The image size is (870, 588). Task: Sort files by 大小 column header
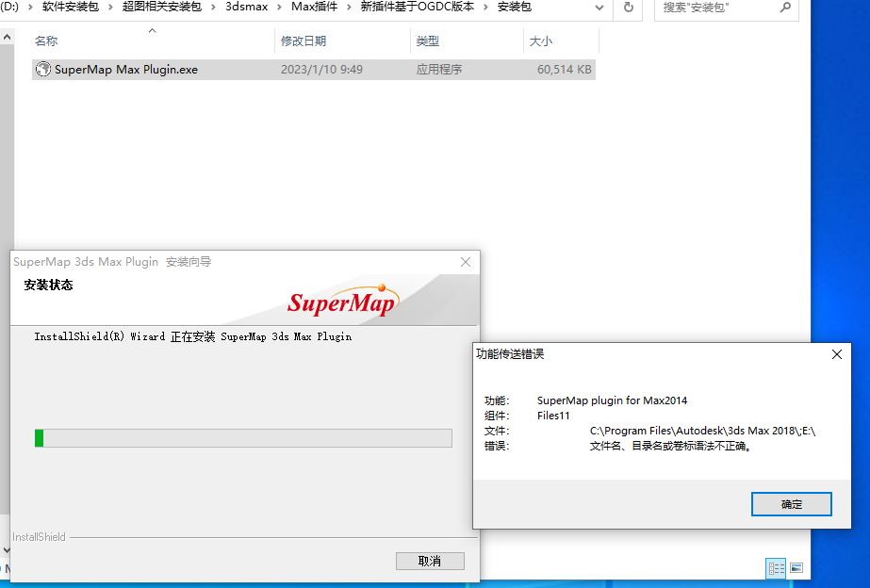click(541, 41)
